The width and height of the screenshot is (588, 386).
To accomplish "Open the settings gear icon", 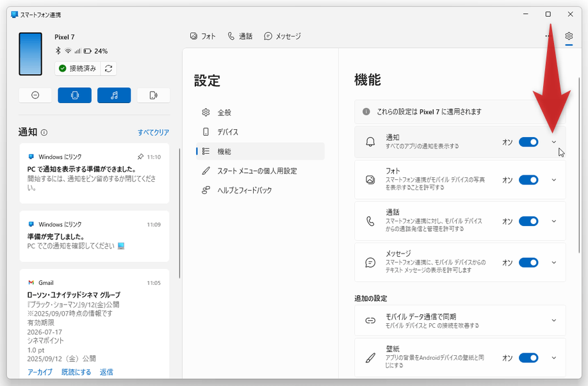I will coord(569,36).
